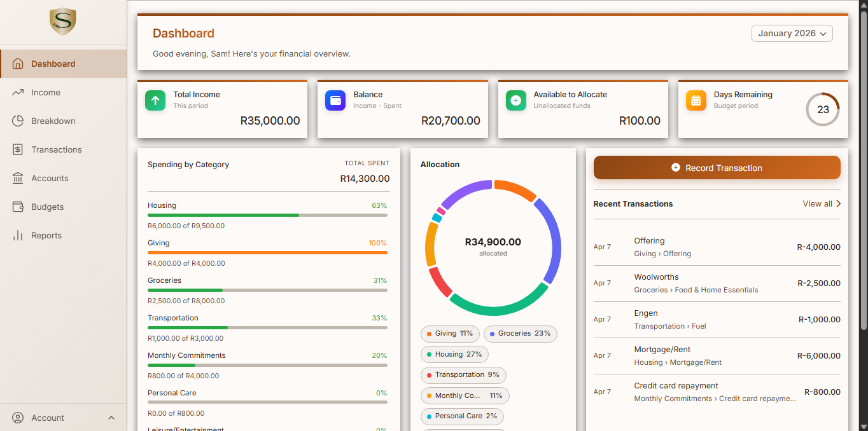868x431 pixels.
Task: Select the Reports menu item
Action: (x=64, y=235)
